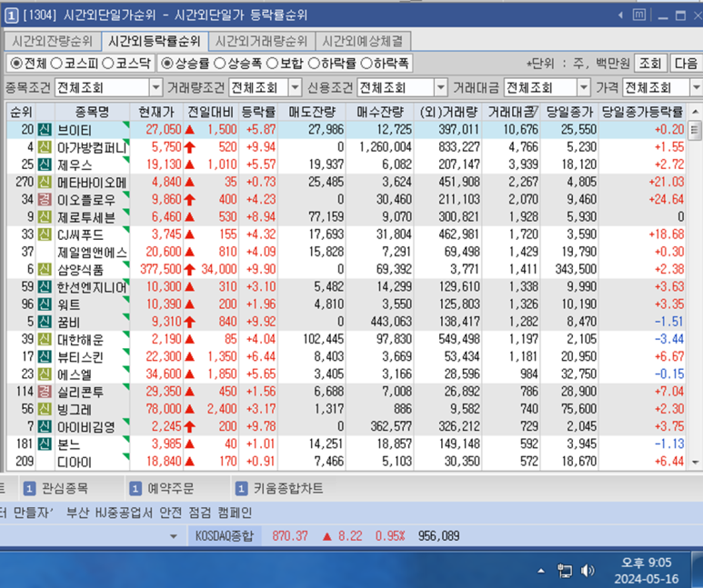Viewport: 703px width, 588px height.
Task: Click the 신 badge on the 빙그레 row
Action: (45, 410)
